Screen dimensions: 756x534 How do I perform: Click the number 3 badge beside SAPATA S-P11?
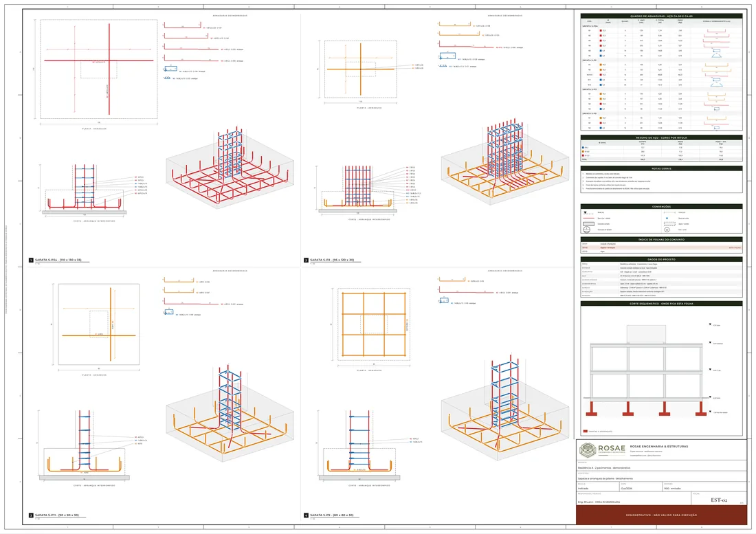(x=31, y=515)
